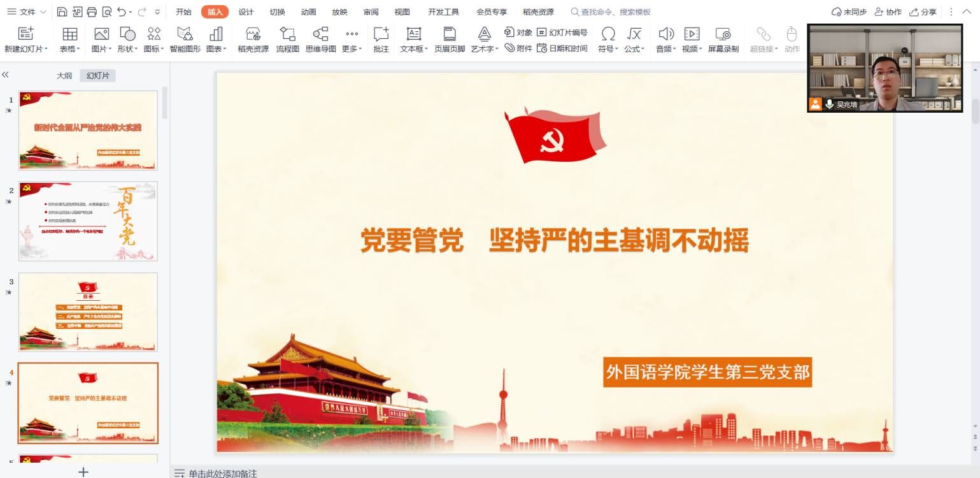The height and width of the screenshot is (478, 980).
Task: Click the Save icon in quick access toolbar
Action: coord(62,11)
